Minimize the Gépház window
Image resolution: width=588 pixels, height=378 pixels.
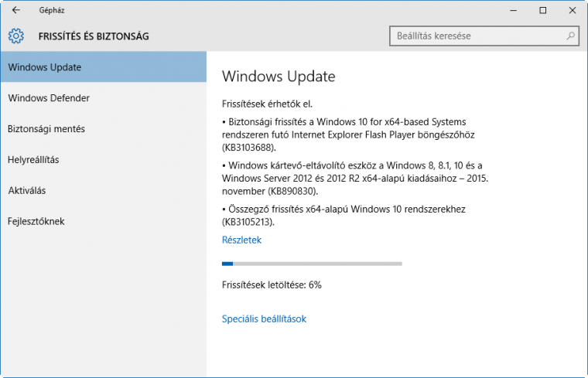point(514,11)
